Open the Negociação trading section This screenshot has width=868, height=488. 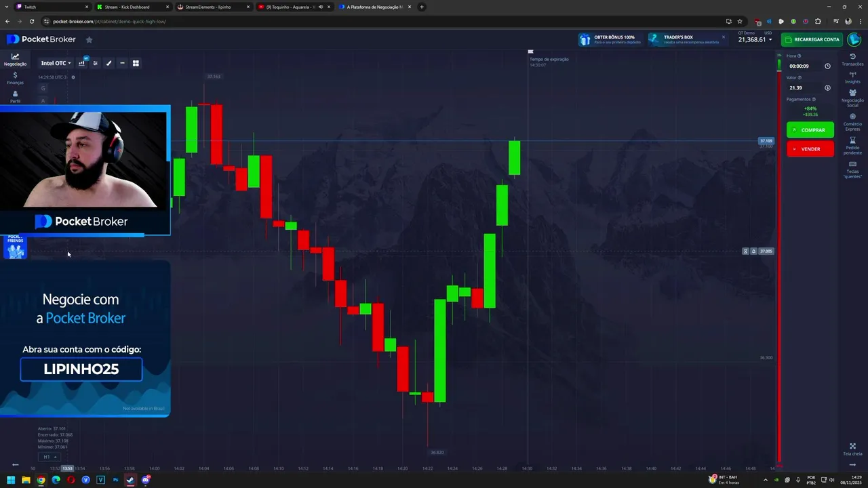click(15, 60)
